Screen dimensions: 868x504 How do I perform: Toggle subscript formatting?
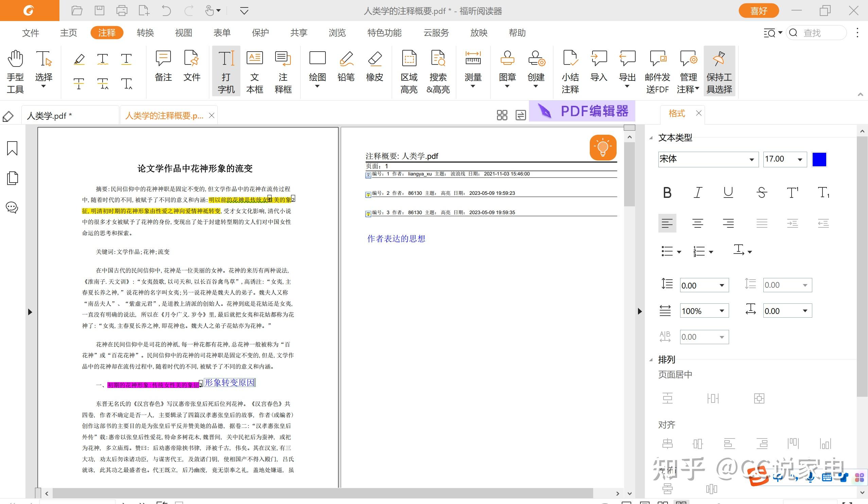[823, 193]
